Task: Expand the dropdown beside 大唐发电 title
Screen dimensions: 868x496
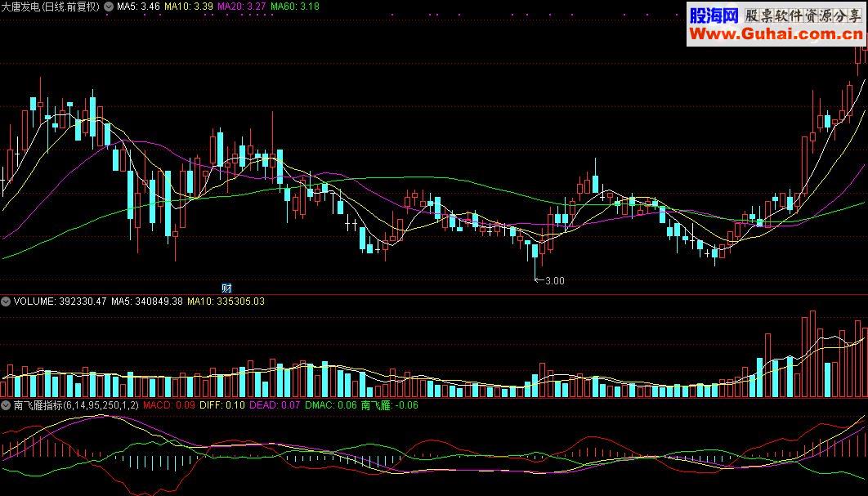Action: click(x=109, y=7)
